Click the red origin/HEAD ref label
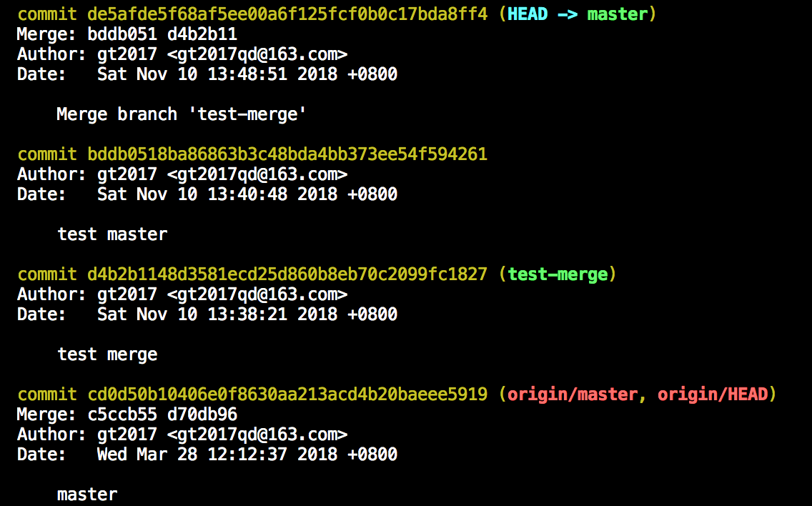 [713, 395]
